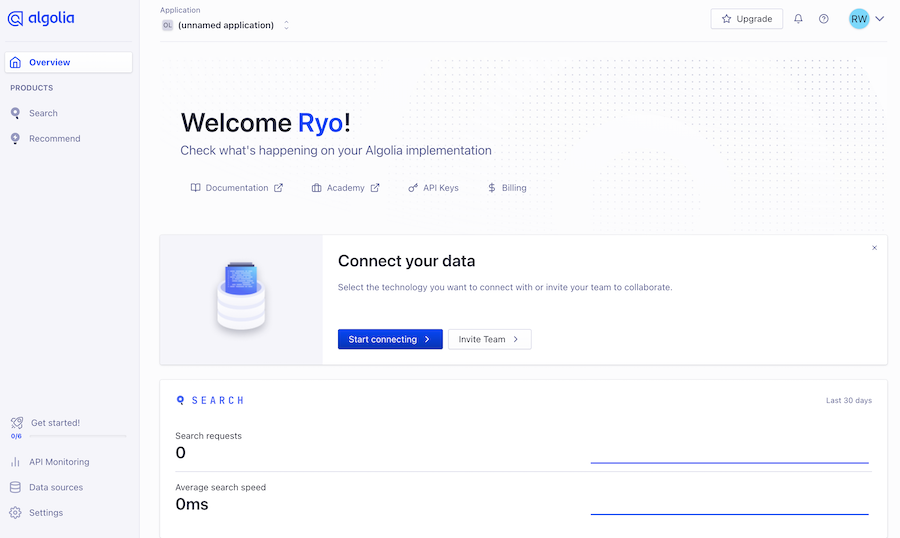The width and height of the screenshot is (900, 538).
Task: Click the API Keys key icon
Action: (413, 188)
